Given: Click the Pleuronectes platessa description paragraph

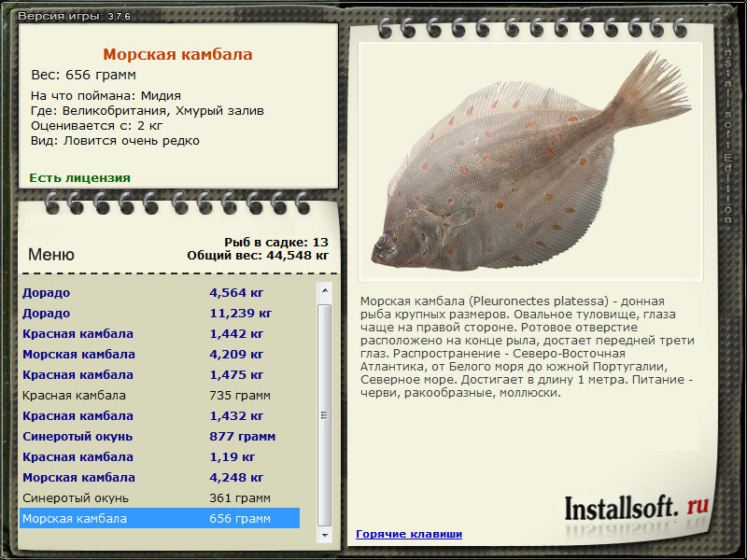Looking at the screenshot, I should pos(528,346).
